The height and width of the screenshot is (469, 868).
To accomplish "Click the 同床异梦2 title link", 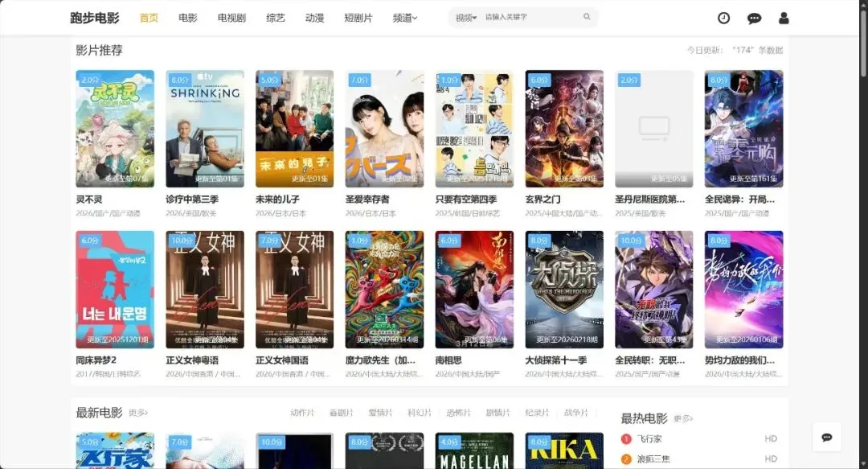I will [96, 360].
